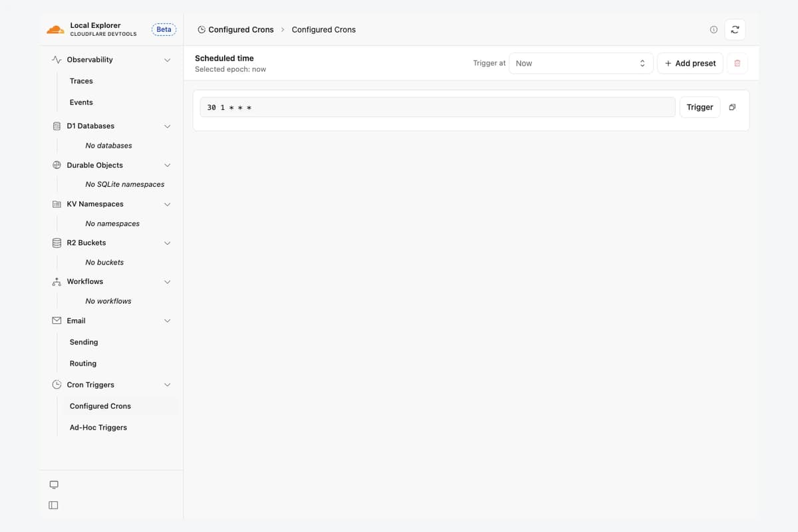
Task: Click the Beta badge
Action: click(164, 30)
